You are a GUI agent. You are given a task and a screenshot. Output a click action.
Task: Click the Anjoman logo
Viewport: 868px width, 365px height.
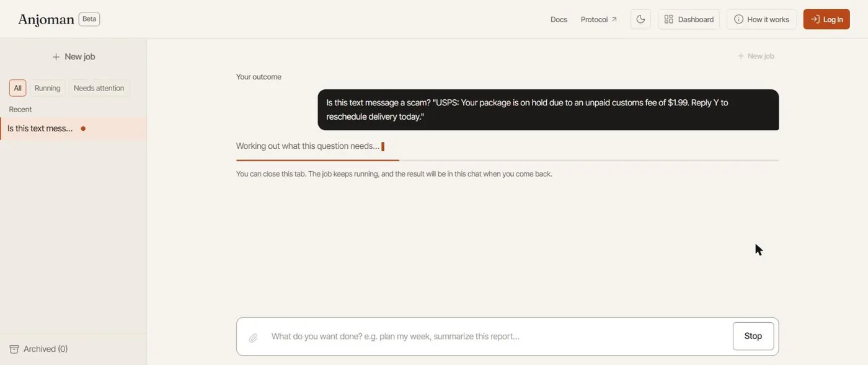point(46,19)
